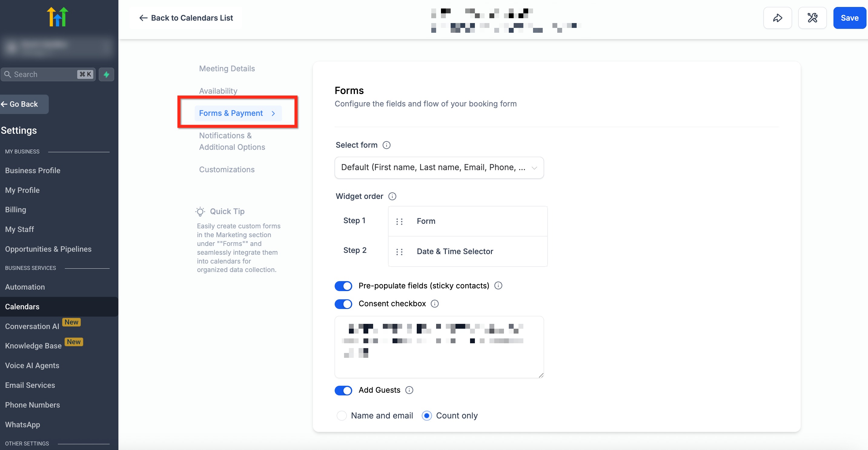This screenshot has height=450, width=868.
Task: Click the share arrow icon near Save
Action: [x=777, y=18]
